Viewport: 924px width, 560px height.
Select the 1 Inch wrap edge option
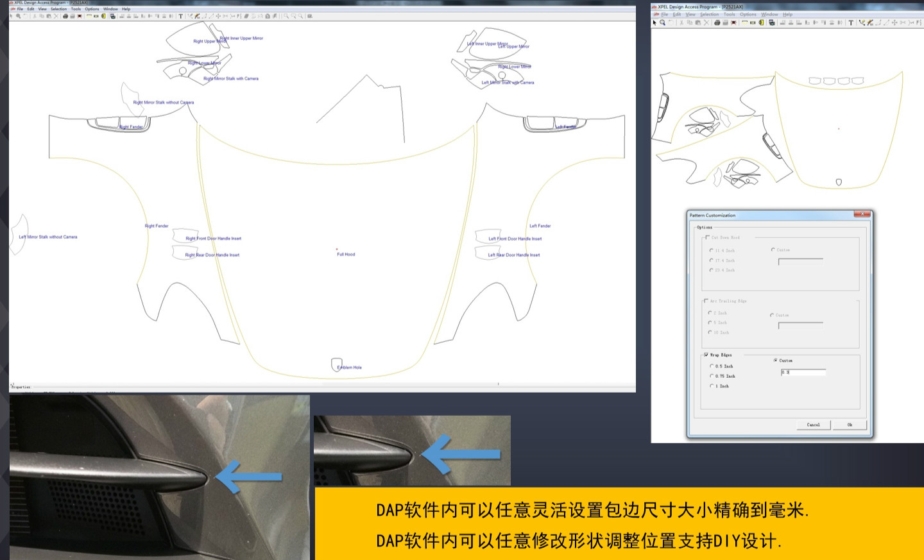click(x=712, y=386)
